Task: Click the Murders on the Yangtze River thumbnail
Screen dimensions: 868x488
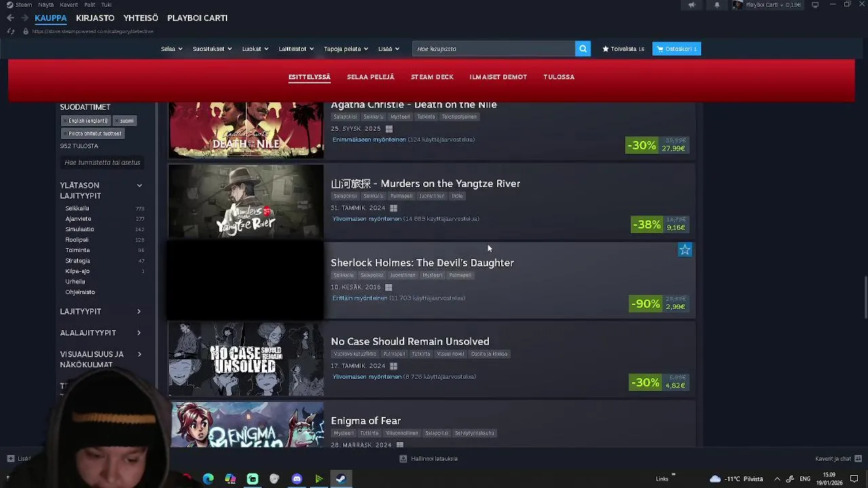Action: pyautogui.click(x=246, y=201)
